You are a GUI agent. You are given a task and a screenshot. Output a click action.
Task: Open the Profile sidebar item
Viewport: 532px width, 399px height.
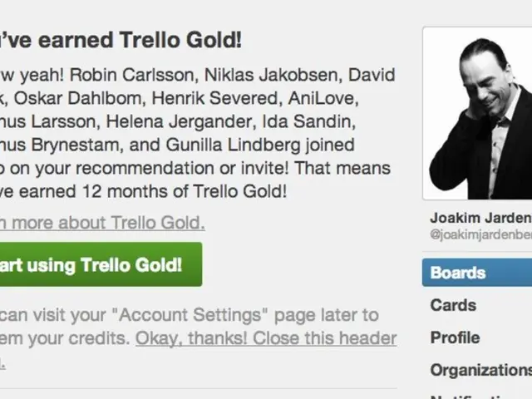pyautogui.click(x=455, y=337)
